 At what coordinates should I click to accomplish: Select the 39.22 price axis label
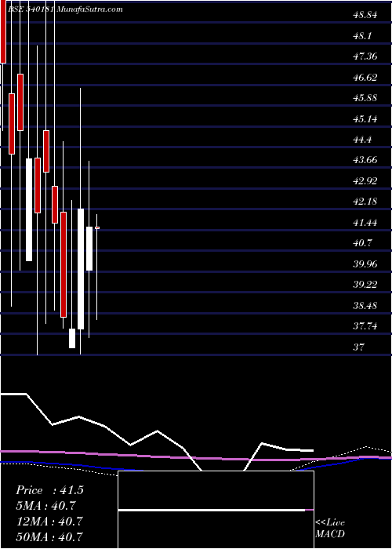pos(365,285)
